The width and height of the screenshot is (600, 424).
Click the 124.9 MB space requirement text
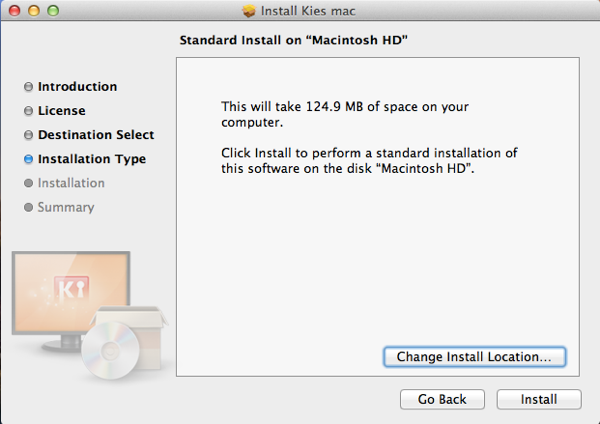point(345,114)
